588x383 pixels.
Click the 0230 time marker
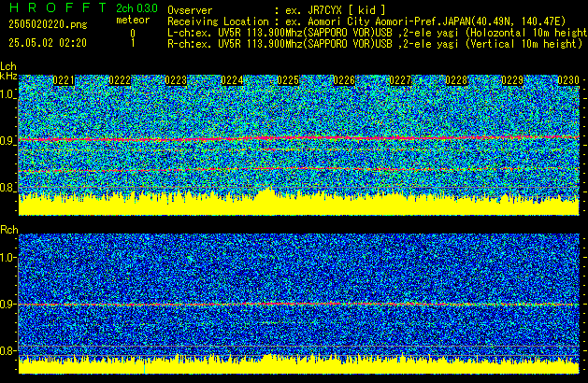[568, 80]
